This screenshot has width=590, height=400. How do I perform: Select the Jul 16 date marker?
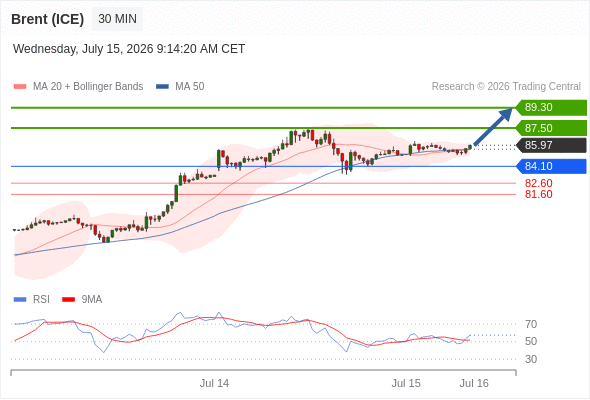click(474, 383)
